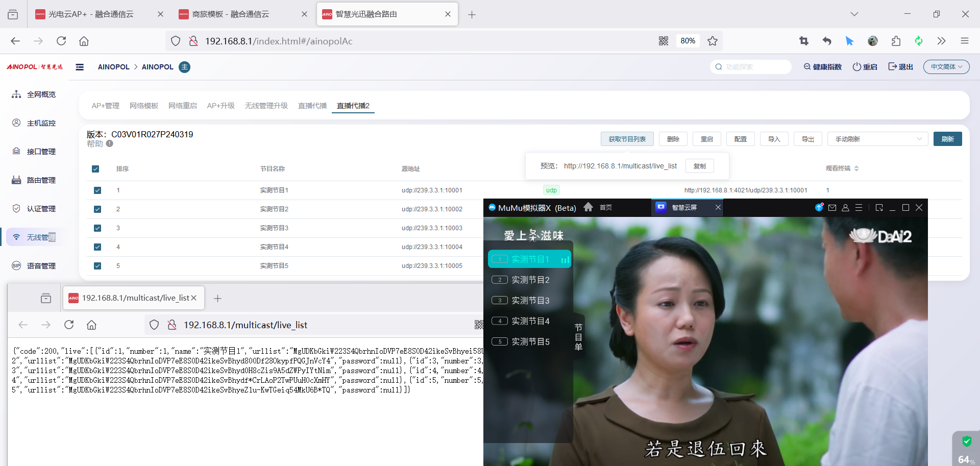Image resolution: width=980 pixels, height=466 pixels.
Task: Click the 配置 button
Action: (x=741, y=139)
